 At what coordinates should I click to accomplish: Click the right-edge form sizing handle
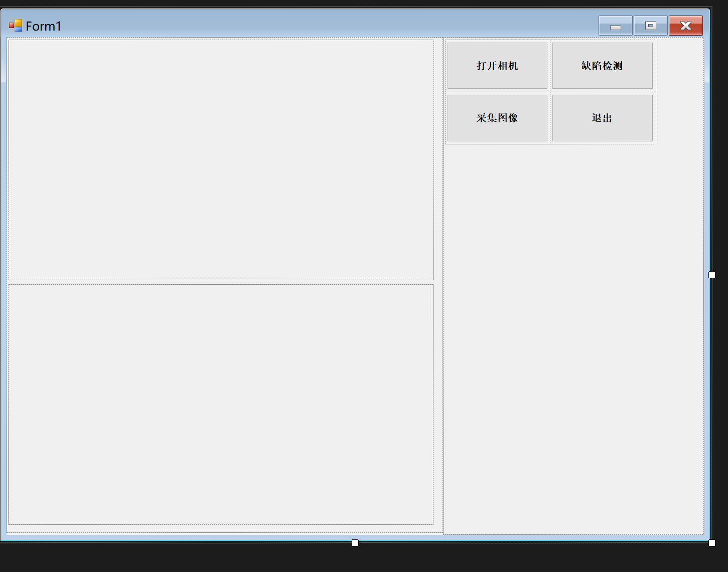(712, 275)
